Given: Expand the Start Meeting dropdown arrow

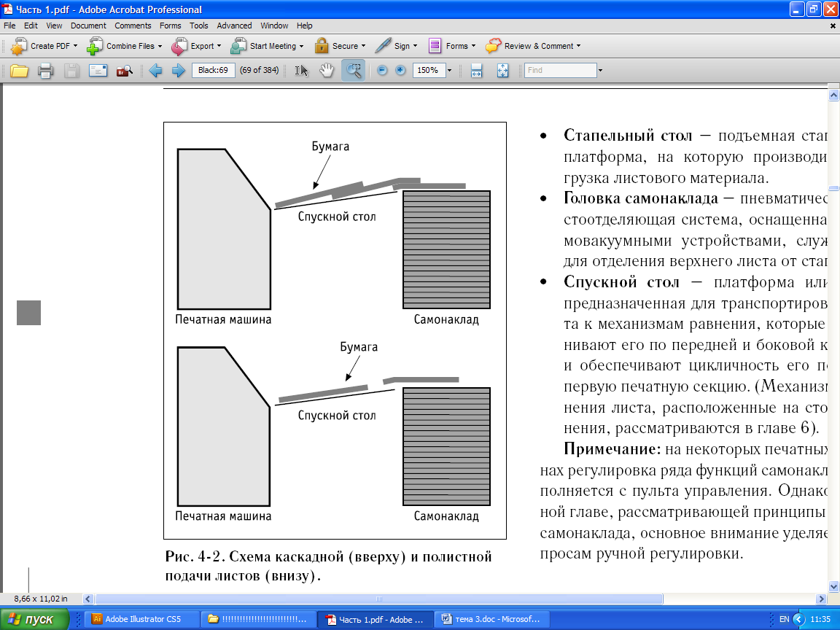Looking at the screenshot, I should pos(301,46).
